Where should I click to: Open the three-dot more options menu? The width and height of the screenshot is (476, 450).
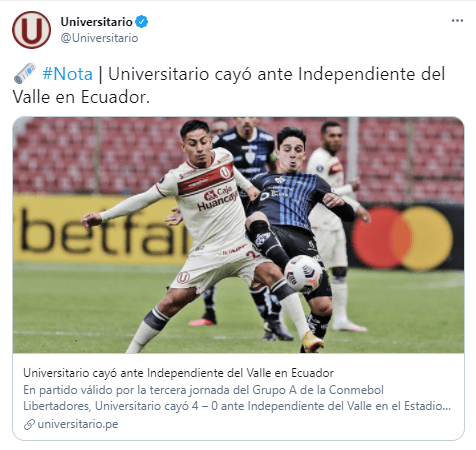coord(457,21)
